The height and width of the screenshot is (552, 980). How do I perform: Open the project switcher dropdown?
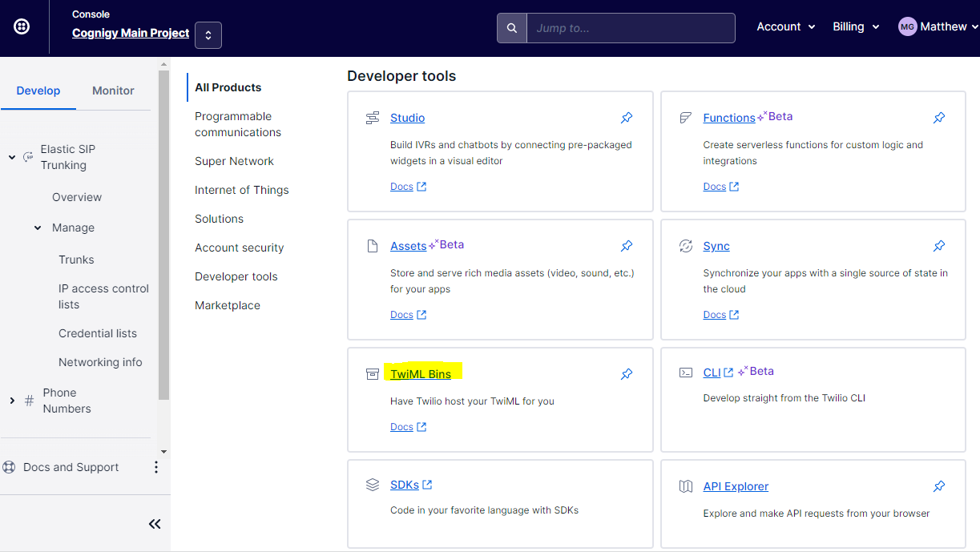pyautogui.click(x=208, y=34)
